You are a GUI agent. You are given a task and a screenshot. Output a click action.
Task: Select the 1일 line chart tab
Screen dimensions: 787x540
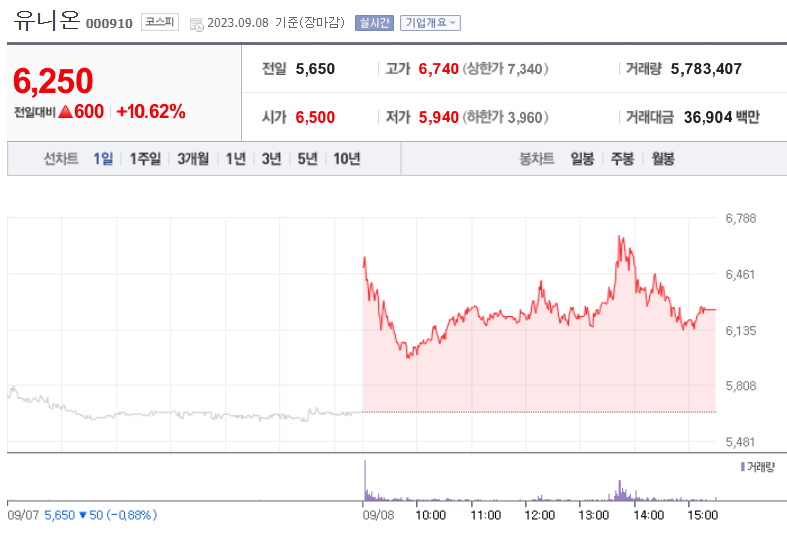[103, 159]
